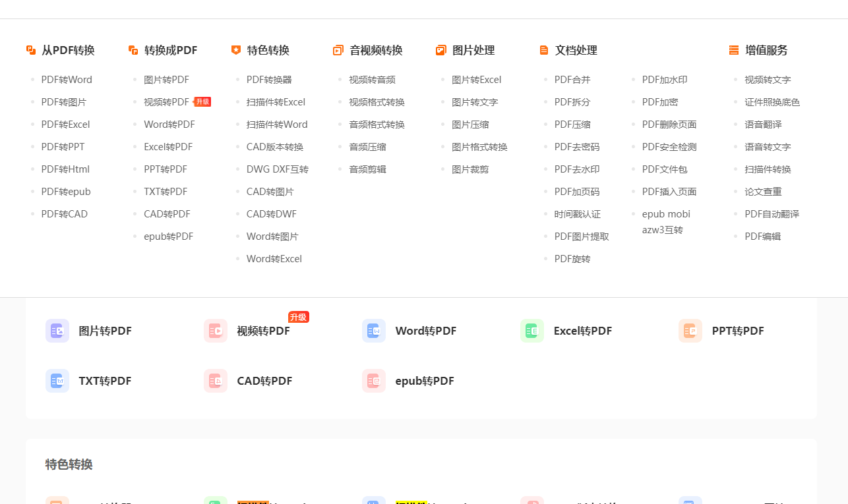Viewport: 848px width, 504px height.
Task: Open the PPT转PDF card icon
Action: pyautogui.click(x=690, y=331)
